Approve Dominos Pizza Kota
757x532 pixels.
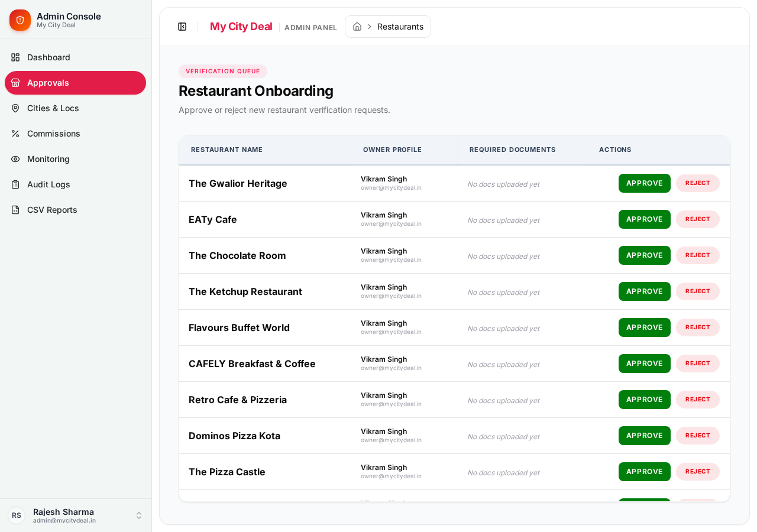[x=645, y=436]
